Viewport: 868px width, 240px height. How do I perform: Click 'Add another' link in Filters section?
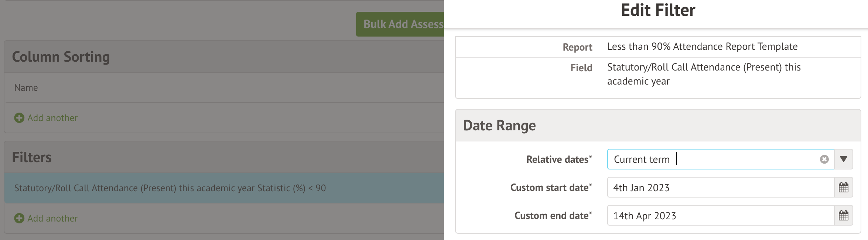[x=52, y=219]
